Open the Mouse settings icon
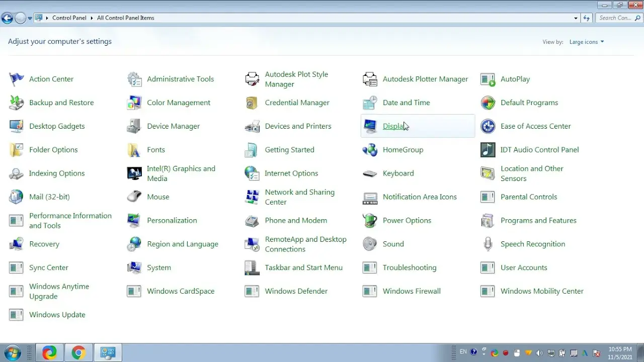The image size is (644, 362). pyautogui.click(x=134, y=197)
